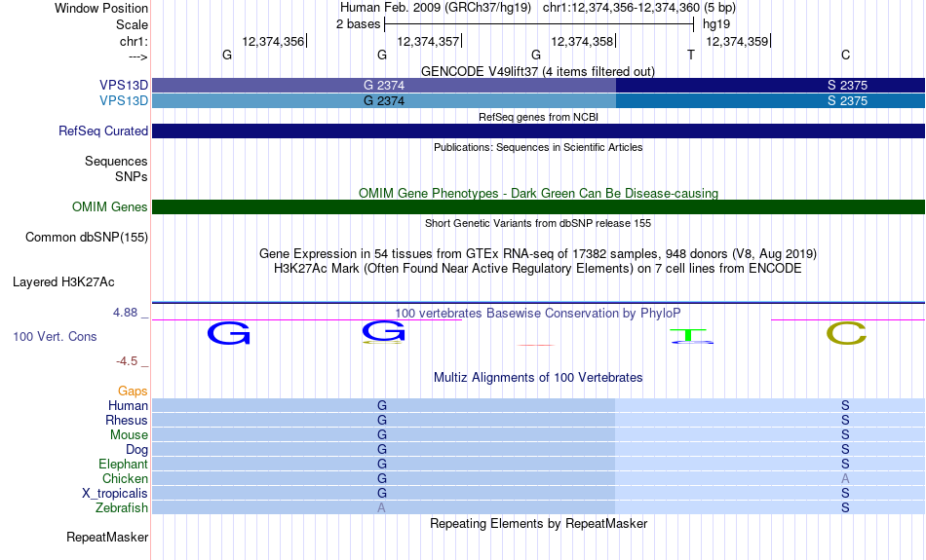Select the Elephant species row label

pos(123,464)
